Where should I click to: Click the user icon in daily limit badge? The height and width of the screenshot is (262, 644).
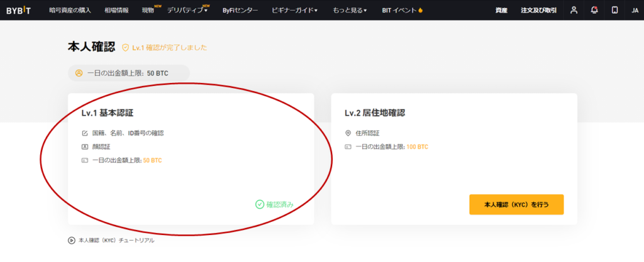tap(79, 73)
